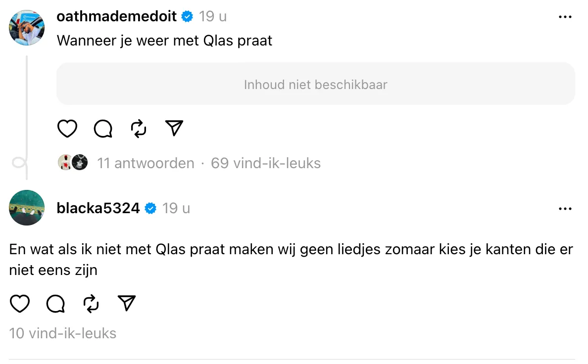The image size is (588, 364).
Task: Click the Inhoud niet beschikbaar placeholder
Action: [316, 84]
